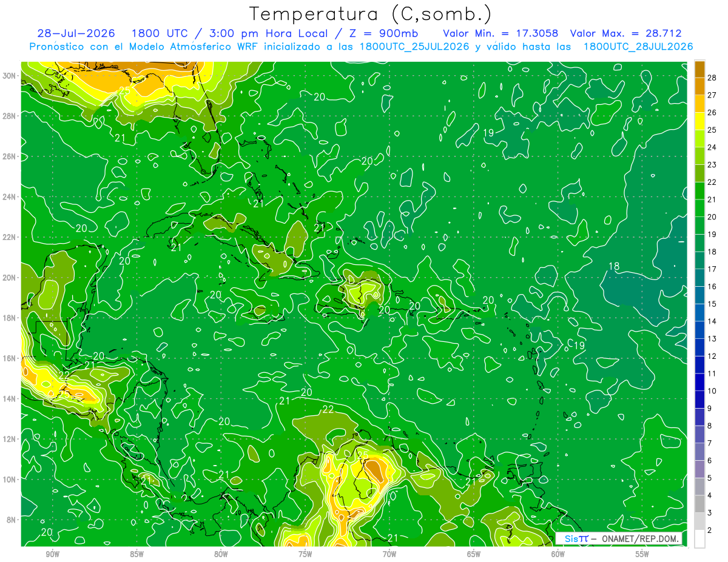Click the color scale label '5'
The image size is (728, 562).
pos(710,478)
